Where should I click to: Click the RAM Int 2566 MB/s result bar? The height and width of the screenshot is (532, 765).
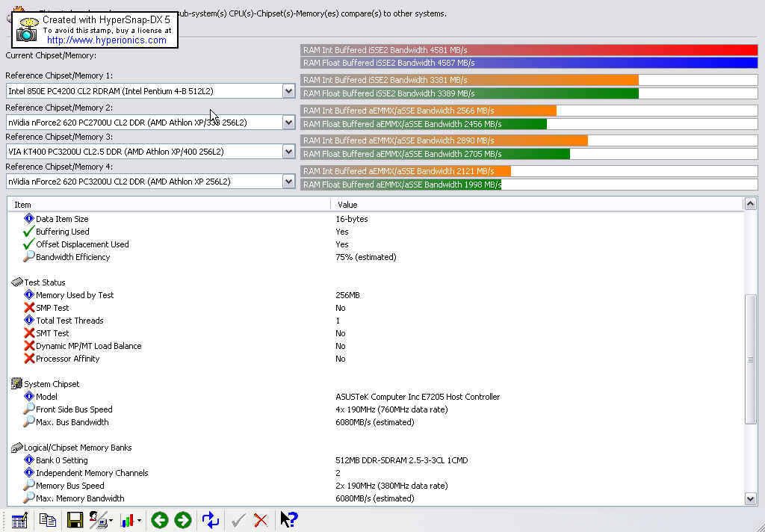pos(428,111)
